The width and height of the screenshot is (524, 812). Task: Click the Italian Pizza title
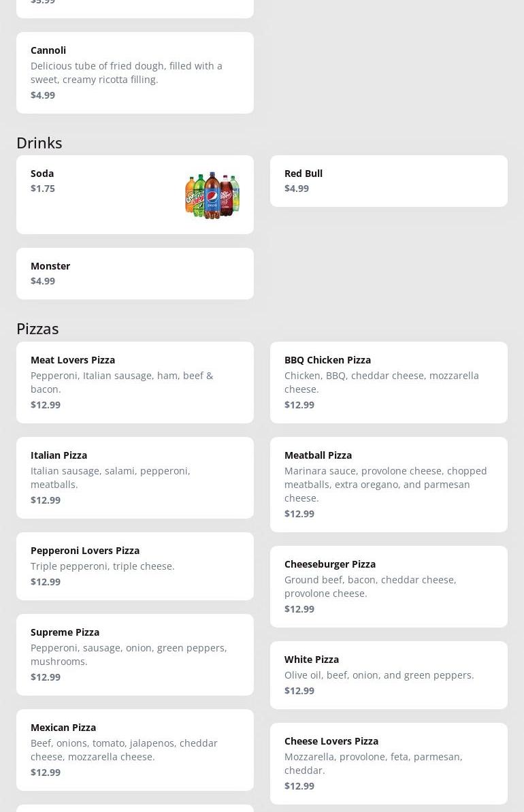coord(59,455)
